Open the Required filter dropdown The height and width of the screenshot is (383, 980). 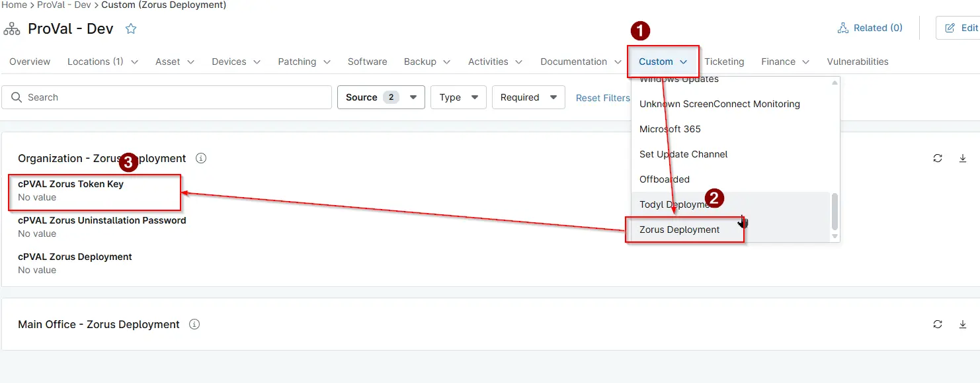click(528, 97)
